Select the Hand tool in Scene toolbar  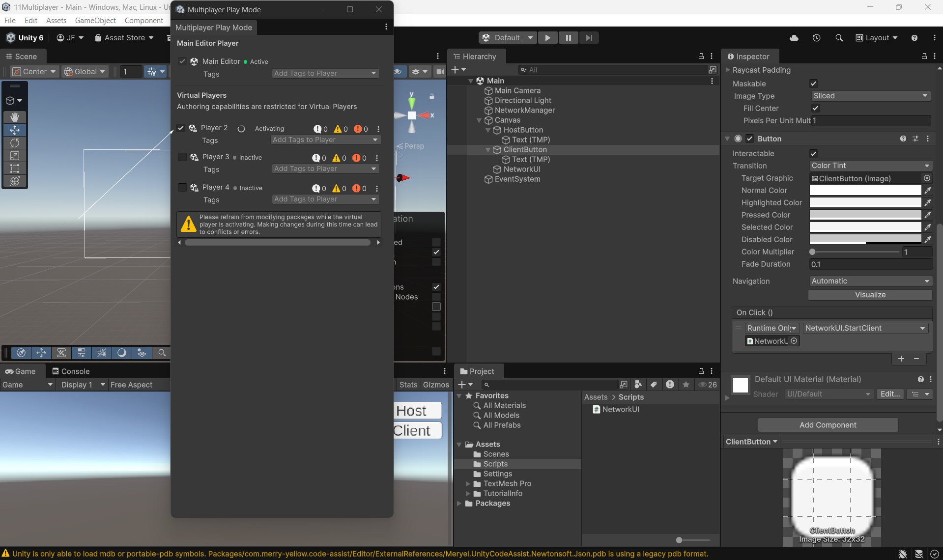tap(15, 117)
